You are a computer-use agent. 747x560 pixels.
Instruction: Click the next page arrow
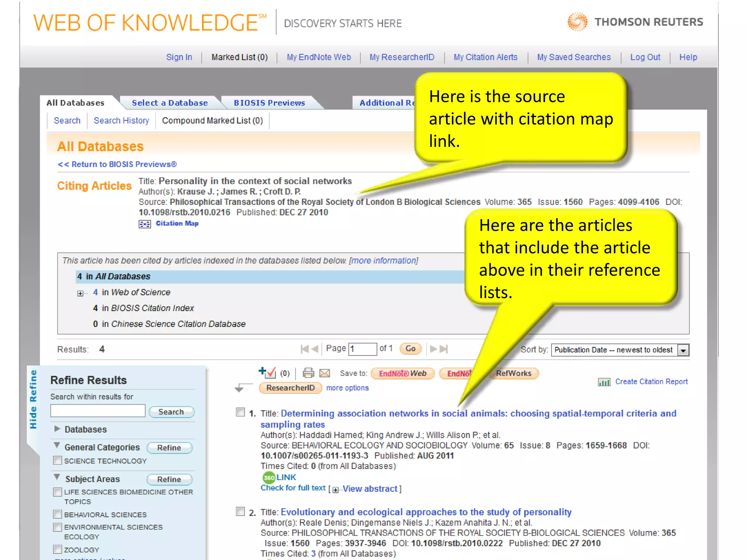433,349
